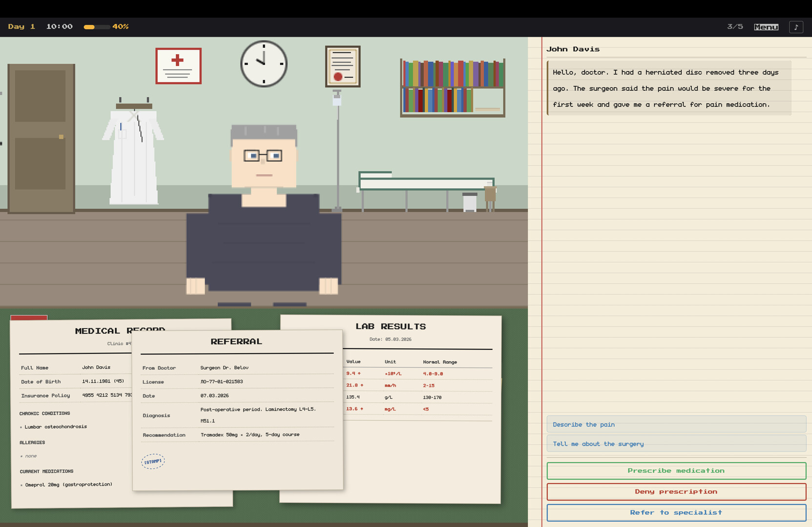This screenshot has width=812, height=527.
Task: Click the IV drip stand
Action: tap(337, 146)
